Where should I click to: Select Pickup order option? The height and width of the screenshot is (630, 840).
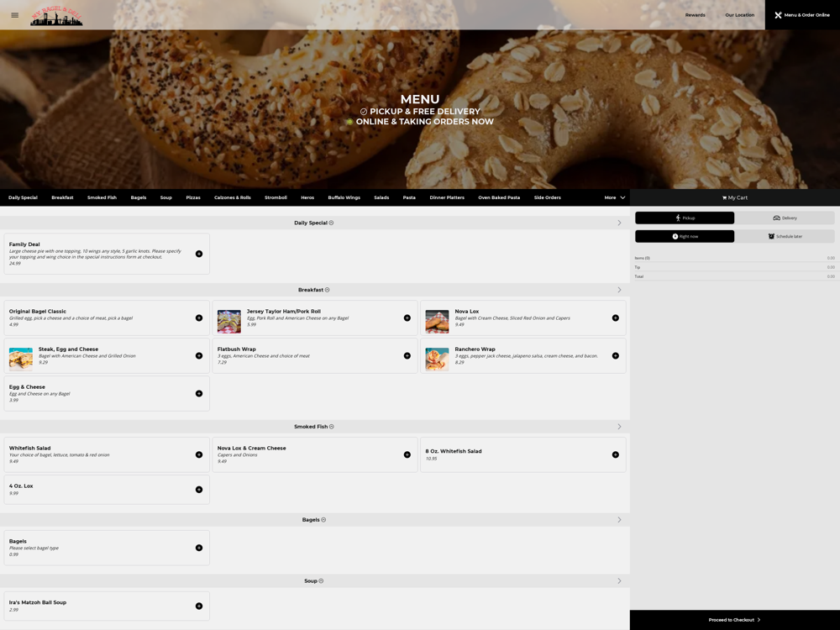[685, 218]
